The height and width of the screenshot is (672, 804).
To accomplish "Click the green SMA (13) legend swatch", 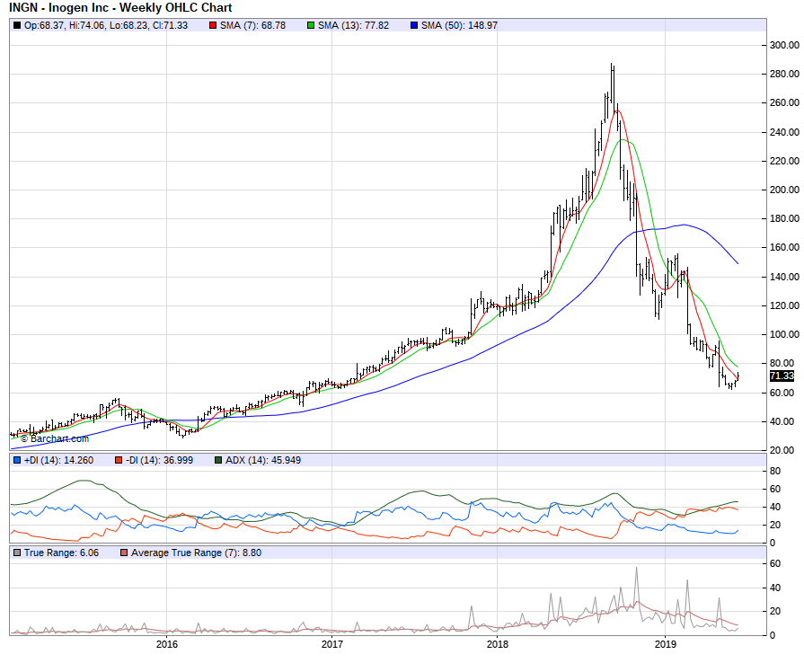I will pos(311,25).
